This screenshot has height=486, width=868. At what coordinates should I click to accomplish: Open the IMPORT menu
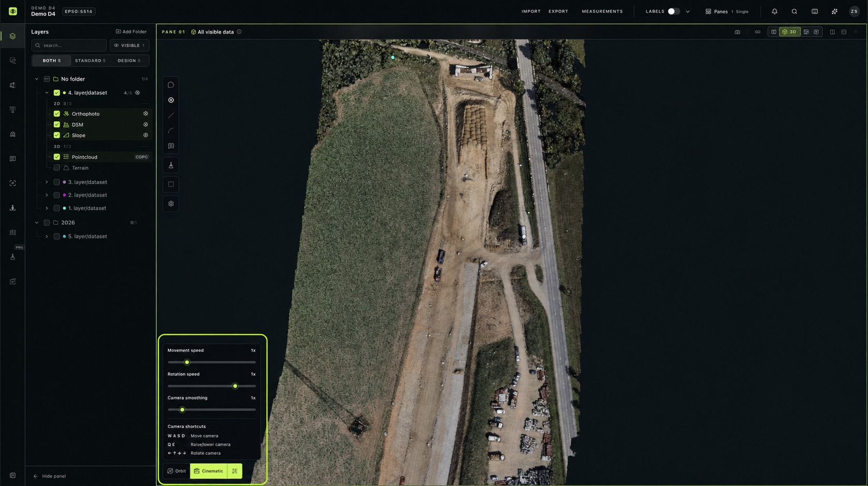pyautogui.click(x=531, y=11)
